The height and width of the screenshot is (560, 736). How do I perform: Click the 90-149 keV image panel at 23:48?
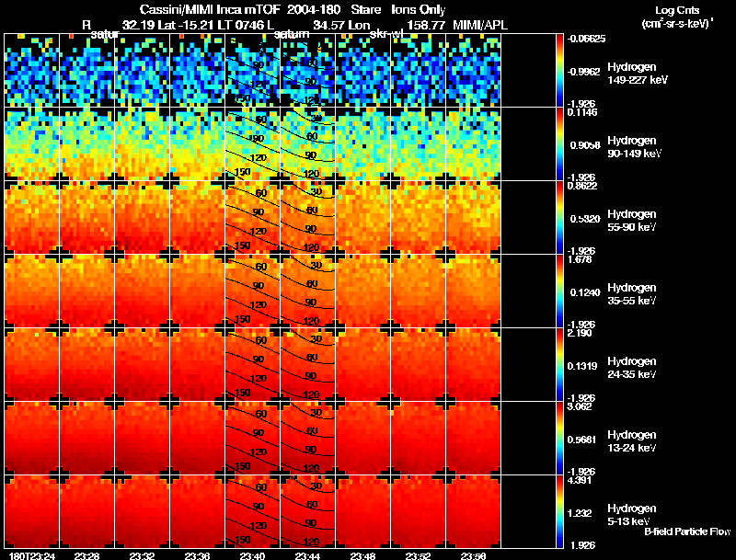point(362,144)
